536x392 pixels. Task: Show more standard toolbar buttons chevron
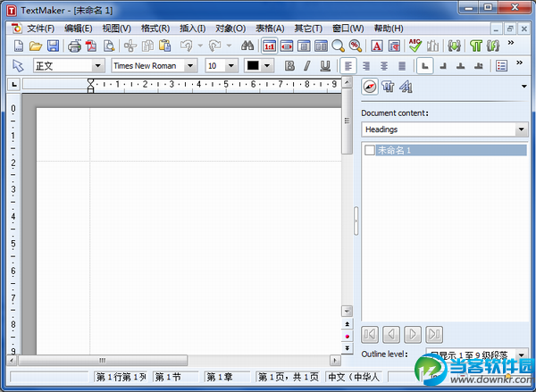(511, 43)
